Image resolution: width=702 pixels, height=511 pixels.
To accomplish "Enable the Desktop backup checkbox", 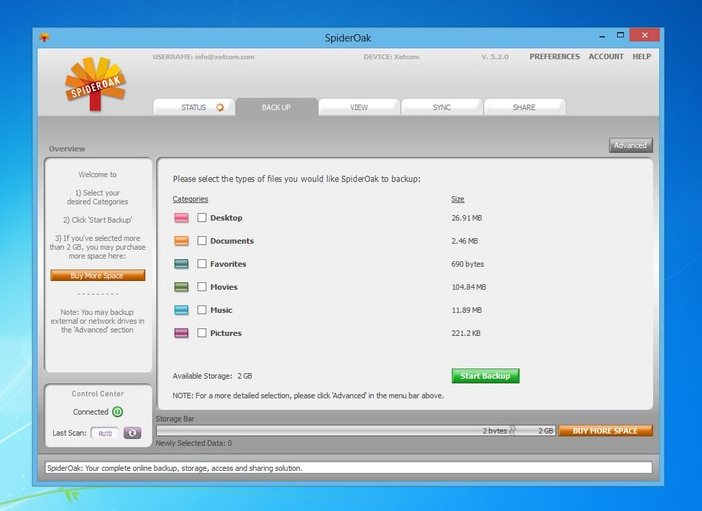I will tap(202, 218).
